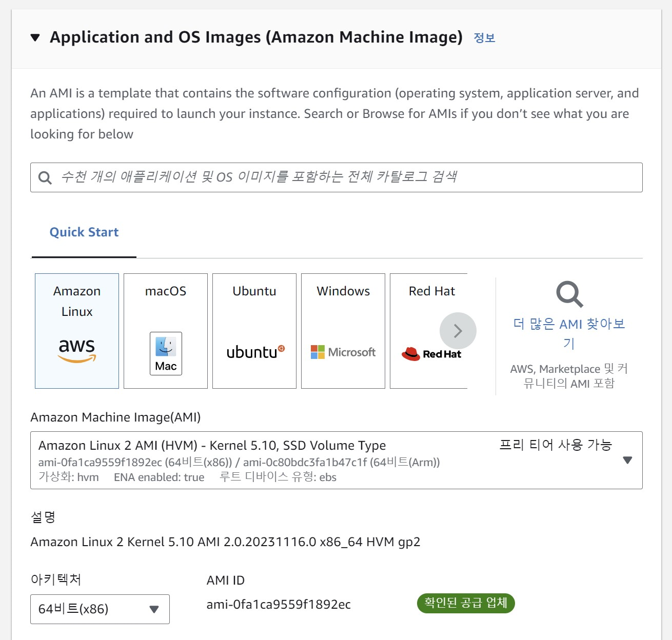672x640 pixels.
Task: Click the Amazon Machine Image(AMI) label
Action: 115,417
